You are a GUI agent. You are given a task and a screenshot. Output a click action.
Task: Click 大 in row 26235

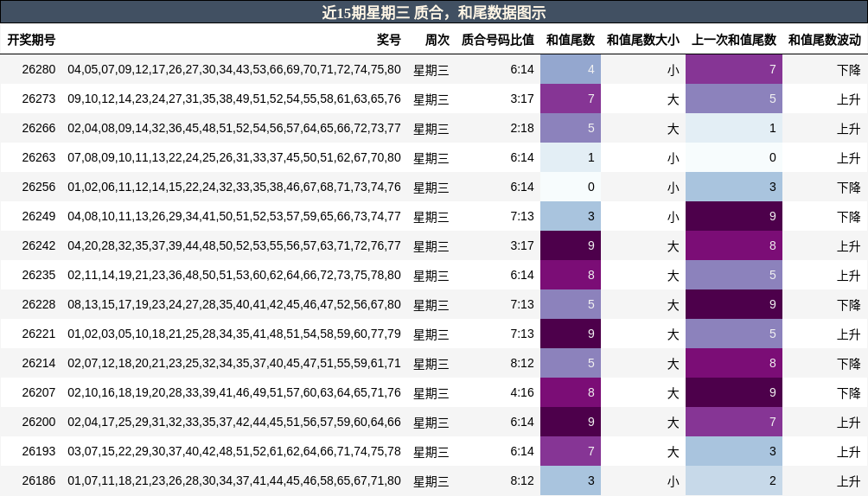click(x=673, y=275)
